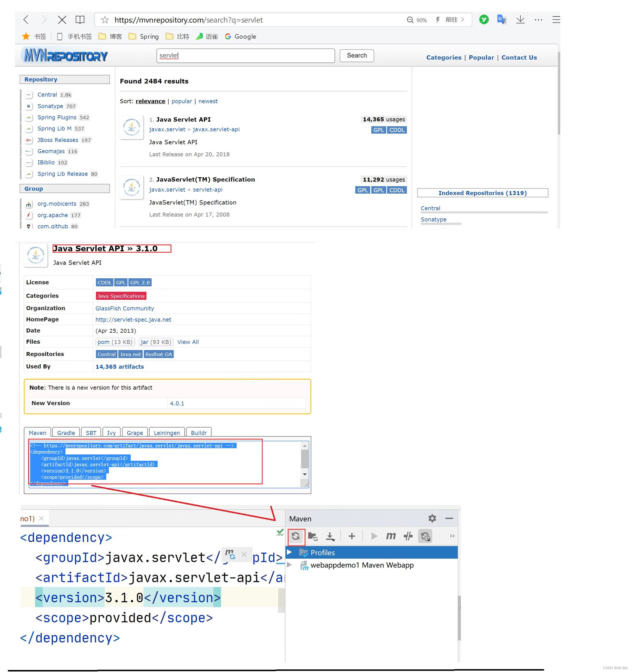Click the Search button

point(357,55)
